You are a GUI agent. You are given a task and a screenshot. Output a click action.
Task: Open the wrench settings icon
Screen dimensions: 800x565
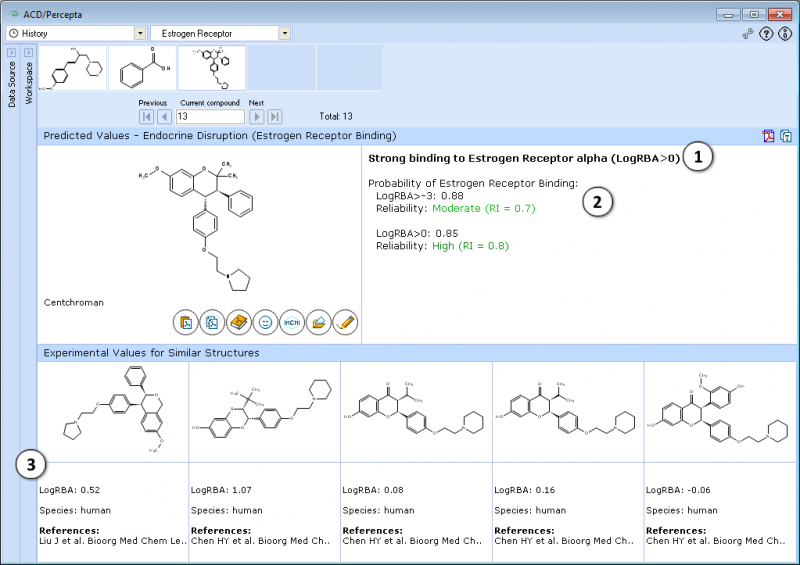pyautogui.click(x=747, y=34)
